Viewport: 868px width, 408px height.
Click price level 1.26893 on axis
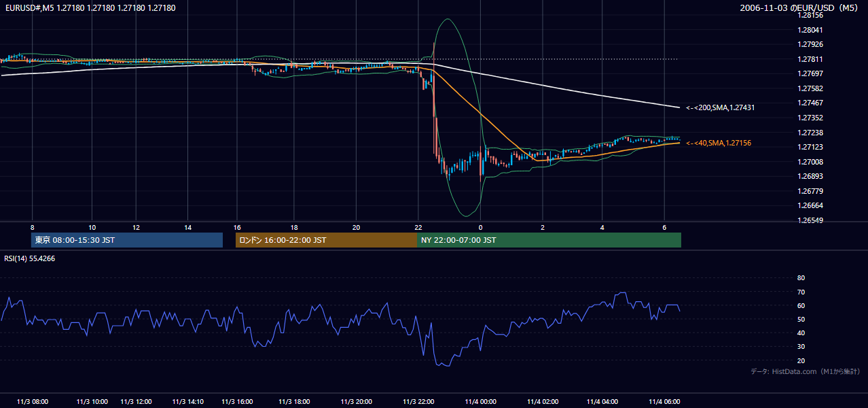[810, 176]
